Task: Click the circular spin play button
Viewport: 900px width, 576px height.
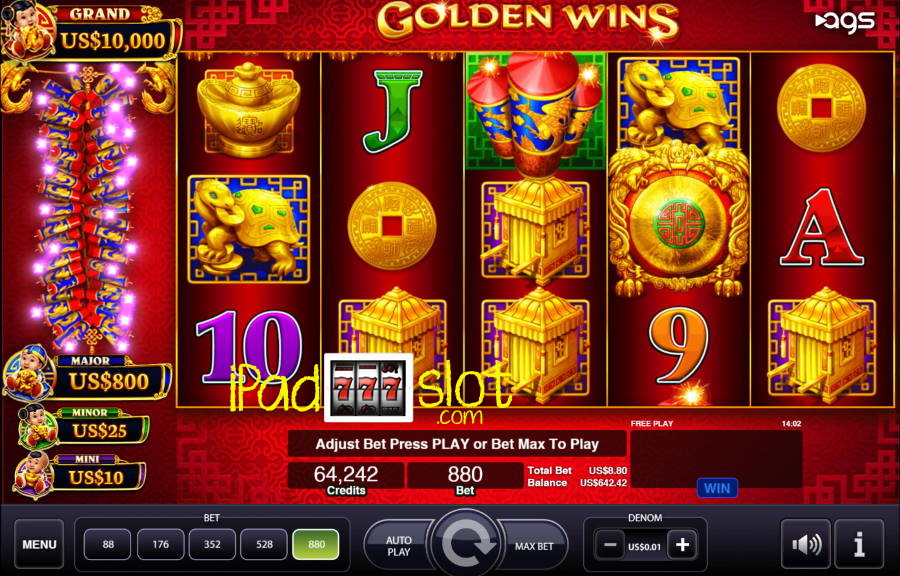Action: 465,543
